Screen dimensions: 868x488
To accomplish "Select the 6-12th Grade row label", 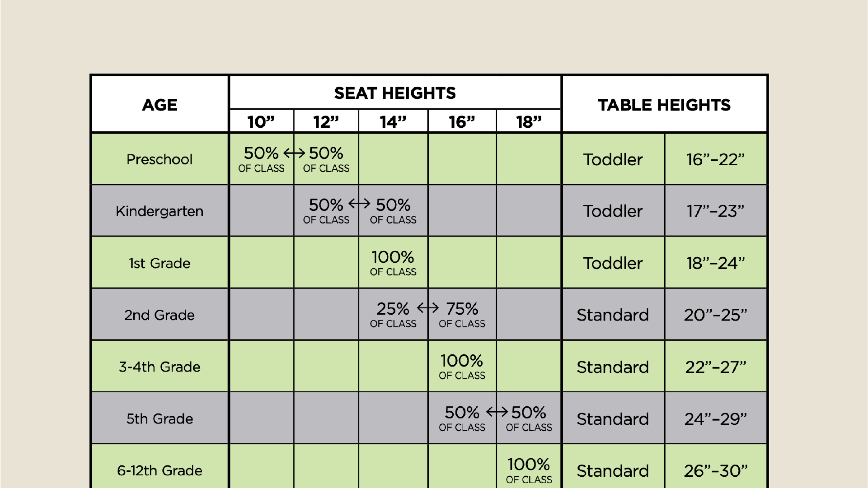I will [x=160, y=470].
